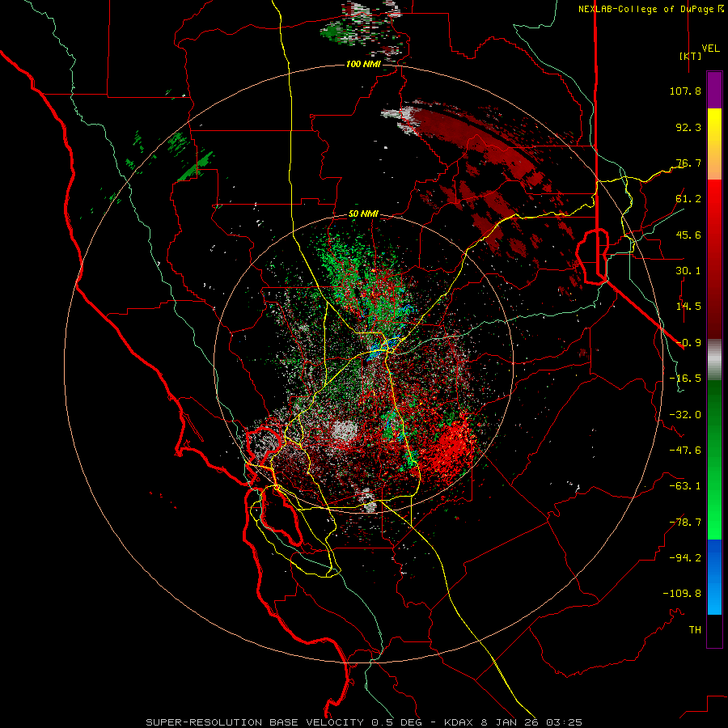Click the 92.3 velocity scale value

point(688,127)
